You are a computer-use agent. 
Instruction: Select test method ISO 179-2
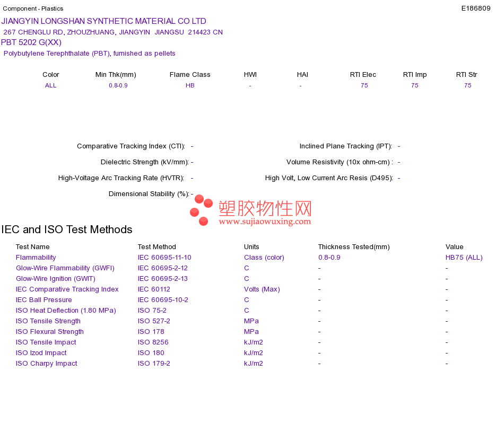pyautogui.click(x=154, y=363)
